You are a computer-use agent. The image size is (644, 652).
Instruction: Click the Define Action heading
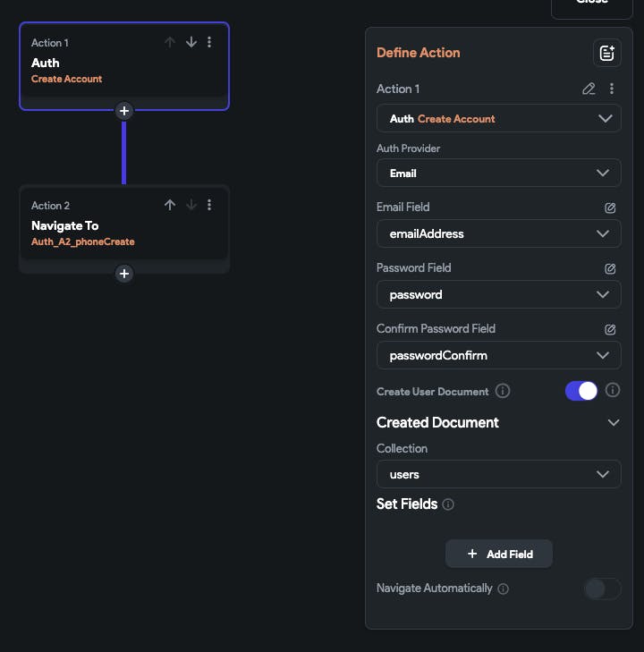point(419,53)
